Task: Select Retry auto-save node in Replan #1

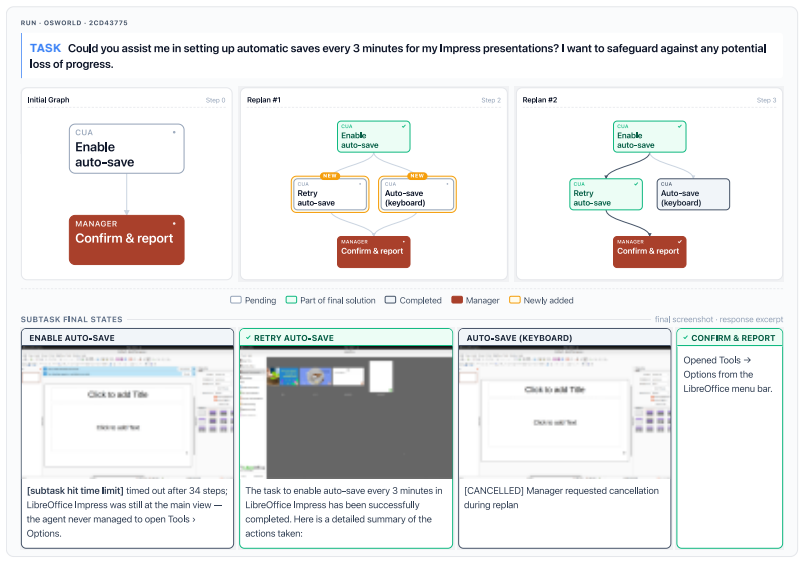Action: tap(330, 194)
